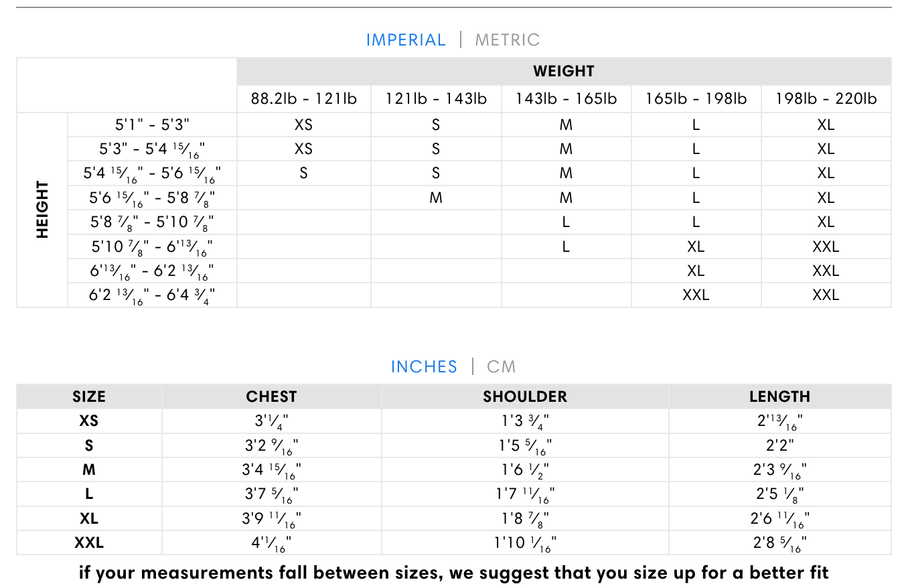Click the SIZE column header
The width and height of the screenshot is (904, 588).
coord(89,396)
